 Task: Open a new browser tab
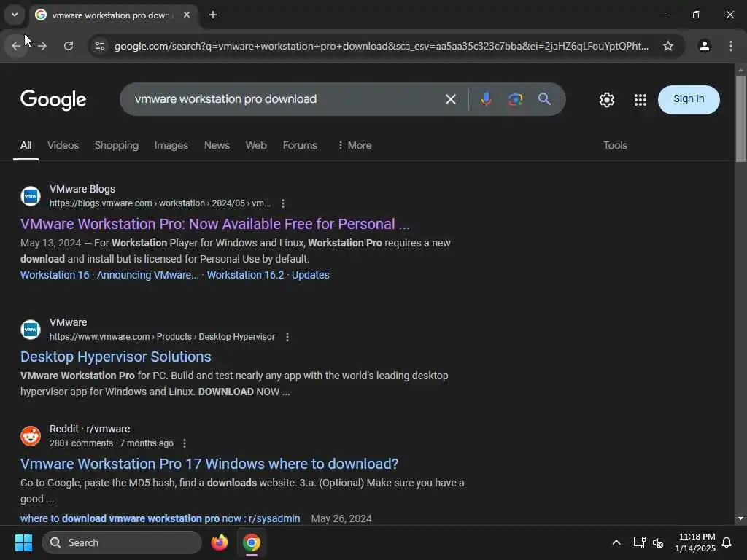pyautogui.click(x=213, y=15)
